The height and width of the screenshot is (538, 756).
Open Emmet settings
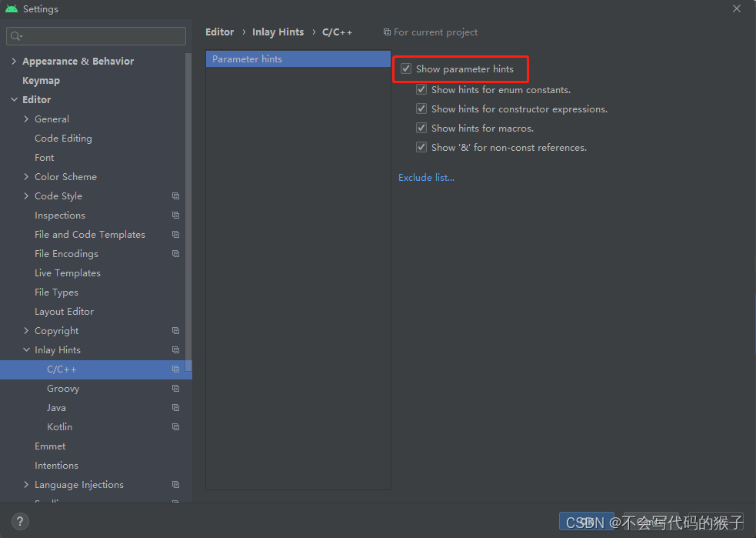coord(50,446)
